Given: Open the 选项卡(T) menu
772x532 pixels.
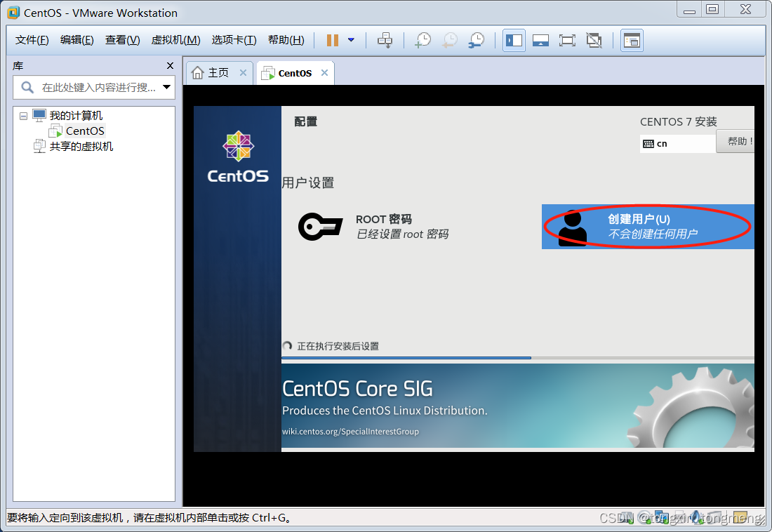Looking at the screenshot, I should (234, 40).
